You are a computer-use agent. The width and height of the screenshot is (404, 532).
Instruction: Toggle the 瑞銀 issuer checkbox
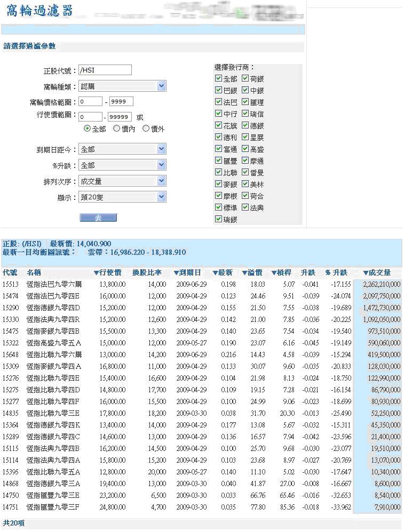[x=218, y=219]
